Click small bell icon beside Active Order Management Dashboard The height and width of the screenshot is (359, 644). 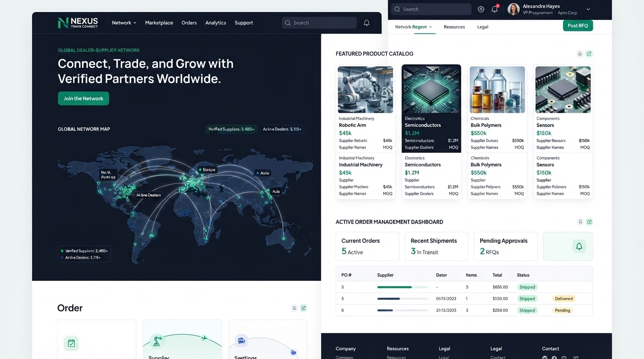click(x=580, y=222)
